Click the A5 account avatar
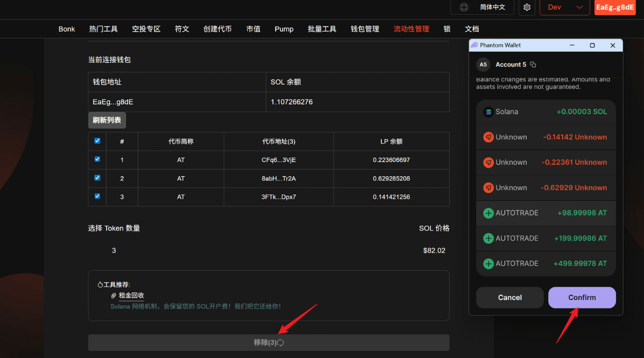 (x=483, y=65)
